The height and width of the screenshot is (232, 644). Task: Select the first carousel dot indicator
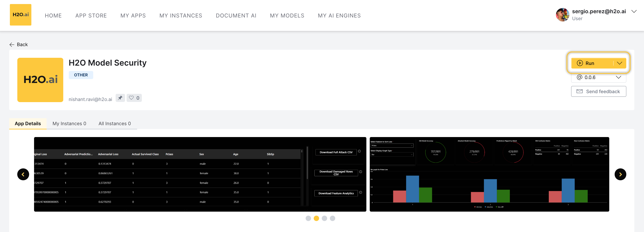coord(308,218)
